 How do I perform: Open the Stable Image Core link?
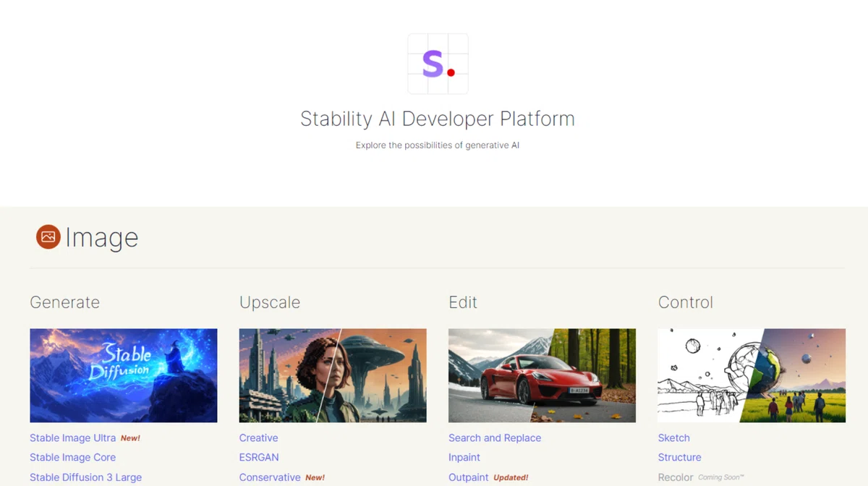[x=73, y=457]
